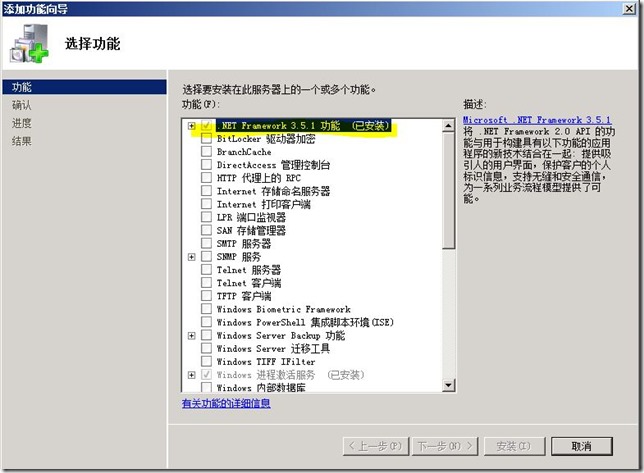Enable Internet 打印客户端 checkbox
This screenshot has width=644, height=473.
coord(207,204)
